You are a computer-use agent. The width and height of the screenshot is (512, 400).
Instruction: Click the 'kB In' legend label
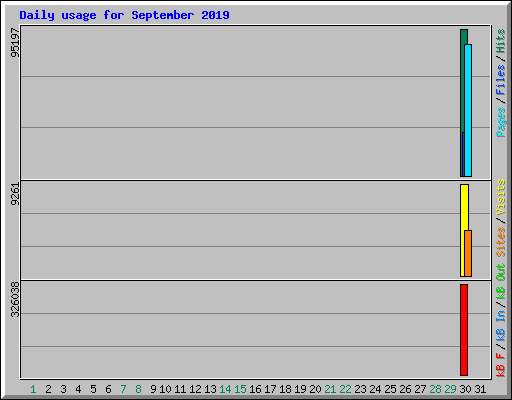pos(501,325)
